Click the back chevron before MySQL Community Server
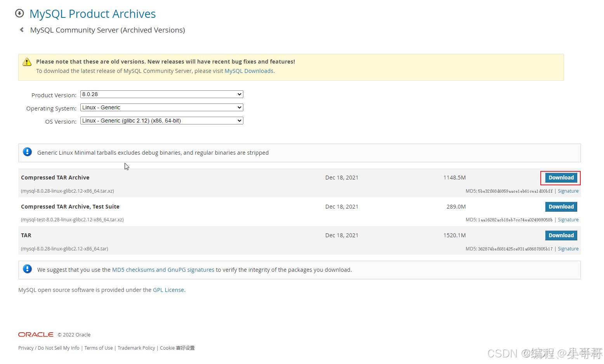The width and height of the screenshot is (604, 364). click(x=22, y=30)
